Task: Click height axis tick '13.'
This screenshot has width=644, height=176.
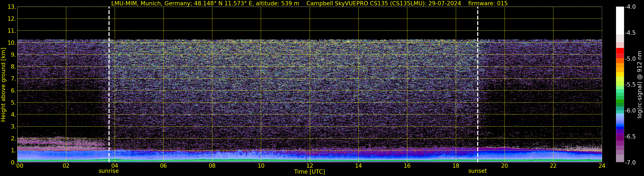Action: coord(12,7)
